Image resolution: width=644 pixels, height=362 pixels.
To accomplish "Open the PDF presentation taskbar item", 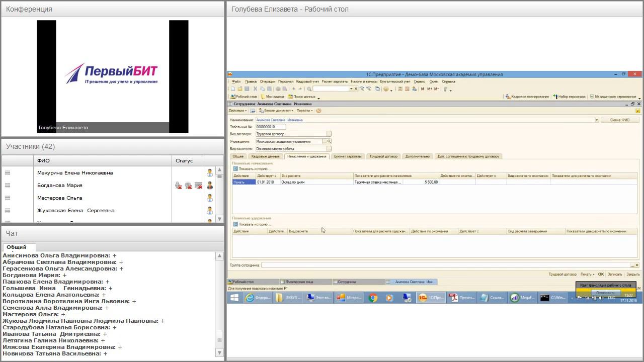I will pyautogui.click(x=461, y=298).
